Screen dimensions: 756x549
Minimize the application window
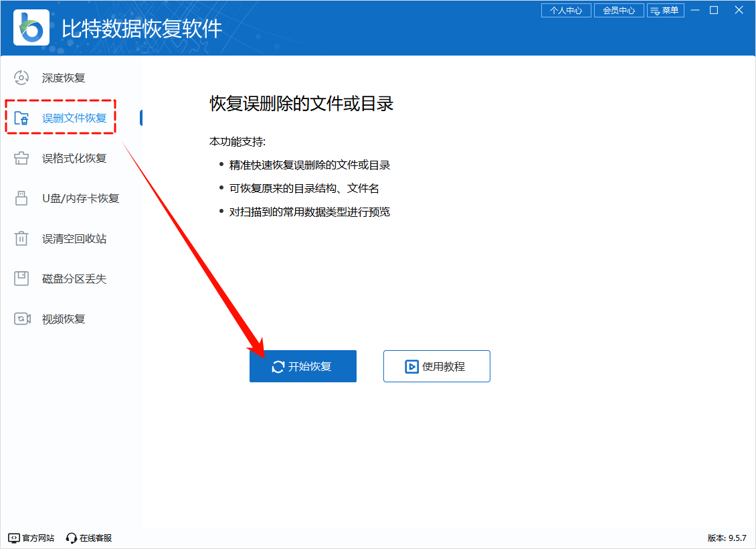(696, 10)
